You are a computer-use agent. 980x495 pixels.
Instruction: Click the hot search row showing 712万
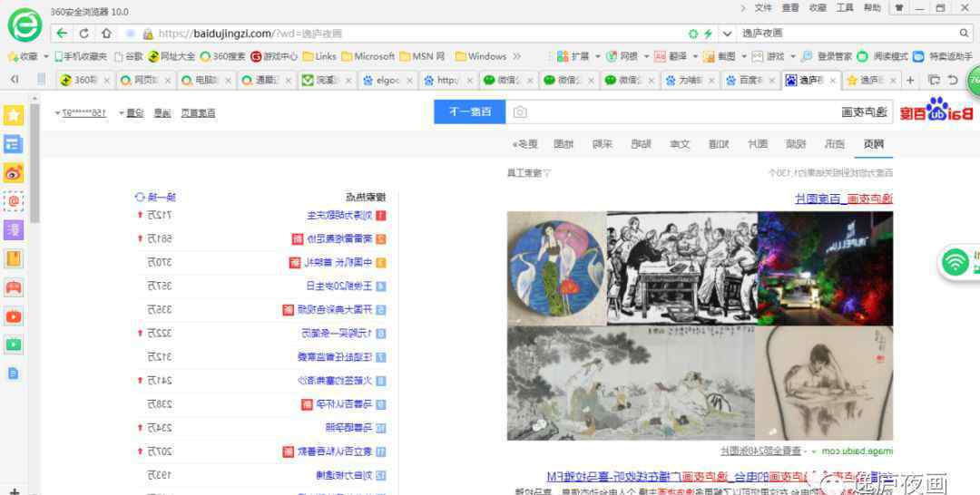pos(261,216)
